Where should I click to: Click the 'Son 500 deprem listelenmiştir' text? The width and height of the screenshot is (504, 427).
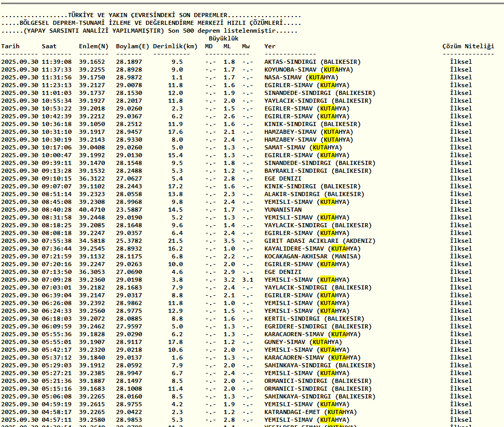pos(222,31)
